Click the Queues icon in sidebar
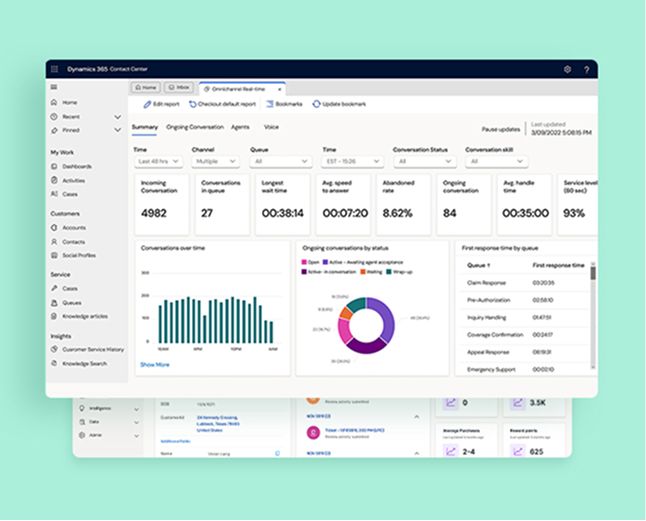Screen dimensions: 646x521 click(x=54, y=303)
